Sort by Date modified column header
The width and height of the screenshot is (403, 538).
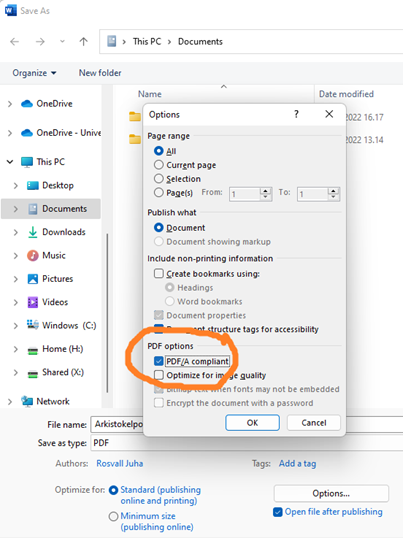[x=346, y=94]
